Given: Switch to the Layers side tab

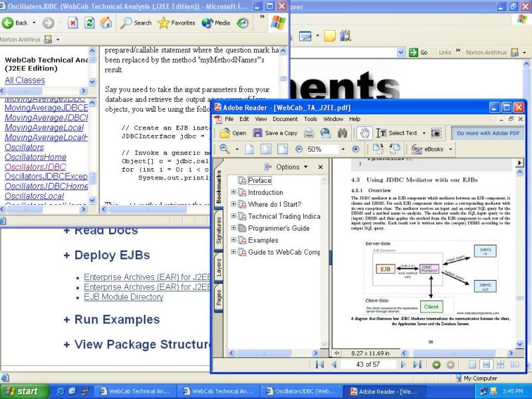Looking at the screenshot, I should (x=219, y=267).
